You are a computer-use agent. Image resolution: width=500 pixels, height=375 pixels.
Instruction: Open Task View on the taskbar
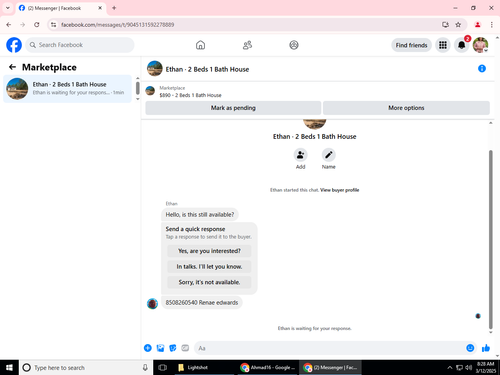point(162,367)
